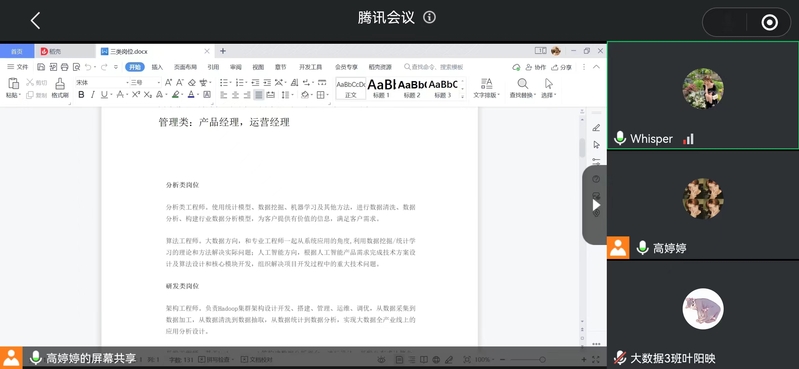Click the 粘贴 paste icon
The height and width of the screenshot is (369, 799).
tap(13, 84)
